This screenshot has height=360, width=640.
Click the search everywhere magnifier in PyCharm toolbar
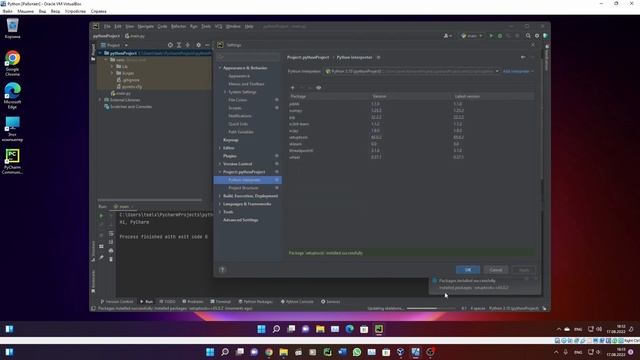pyautogui.click(x=528, y=36)
